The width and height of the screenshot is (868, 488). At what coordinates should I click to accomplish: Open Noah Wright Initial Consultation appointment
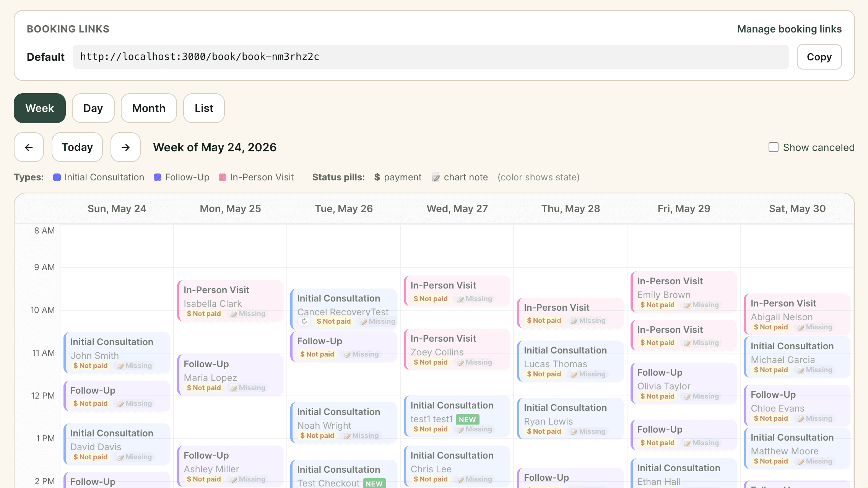click(343, 423)
